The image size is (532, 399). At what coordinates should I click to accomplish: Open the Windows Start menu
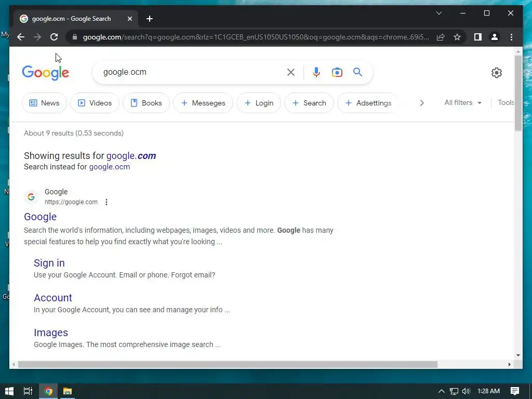(9, 391)
